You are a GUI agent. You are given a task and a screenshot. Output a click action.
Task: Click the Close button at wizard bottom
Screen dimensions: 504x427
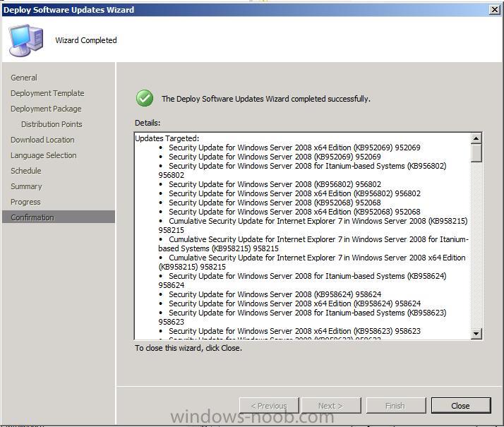[x=461, y=406]
